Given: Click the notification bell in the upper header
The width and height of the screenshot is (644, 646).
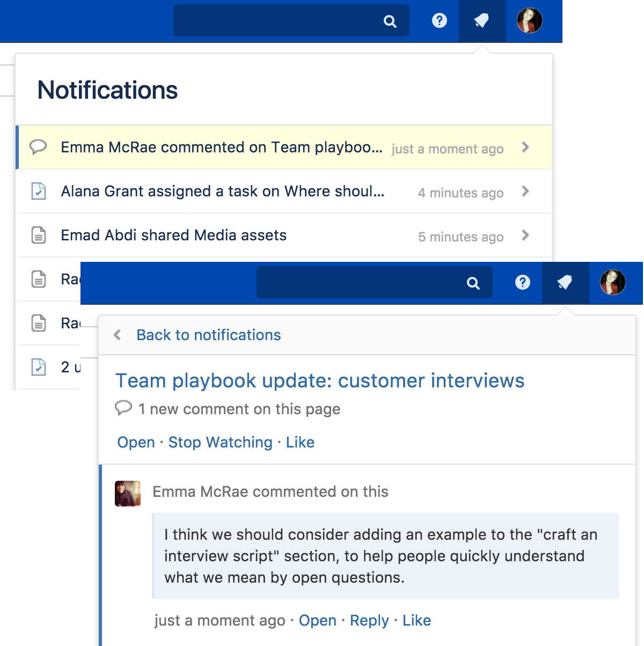Looking at the screenshot, I should (x=482, y=21).
